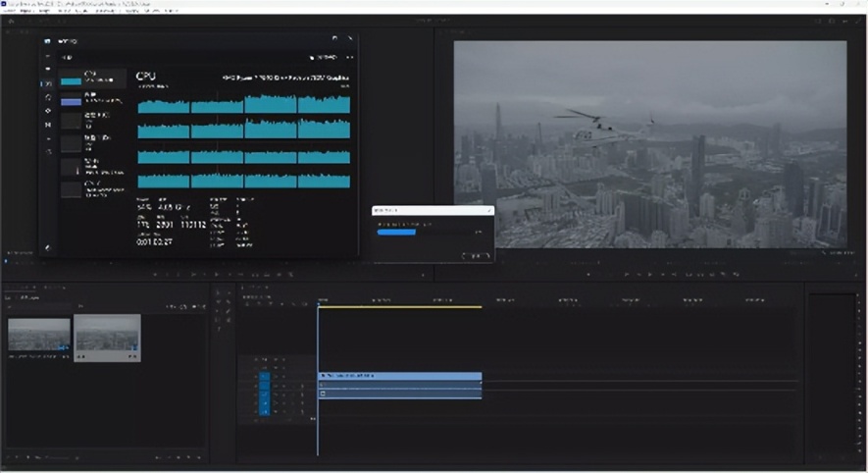This screenshot has height=473, width=868.
Task: Select the Type tool in tools panel
Action: [x=218, y=329]
